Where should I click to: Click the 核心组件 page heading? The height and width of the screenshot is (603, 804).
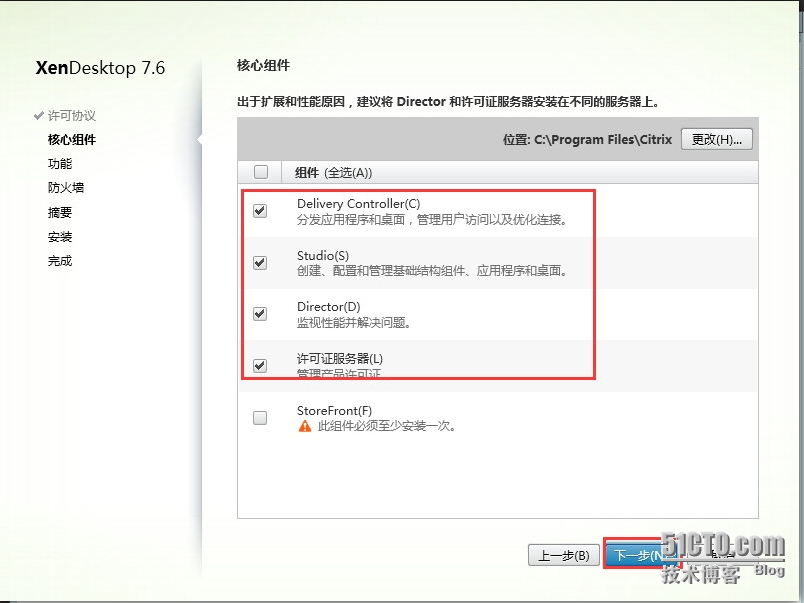pyautogui.click(x=264, y=66)
